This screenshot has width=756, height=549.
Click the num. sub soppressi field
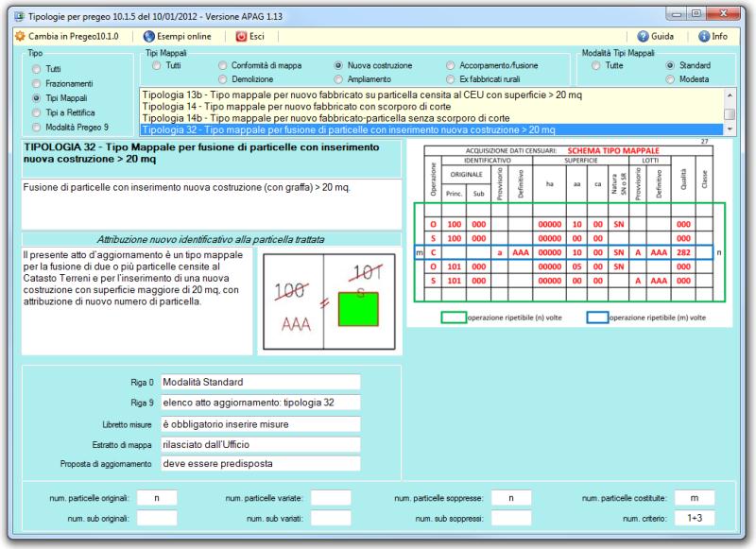[x=511, y=518]
